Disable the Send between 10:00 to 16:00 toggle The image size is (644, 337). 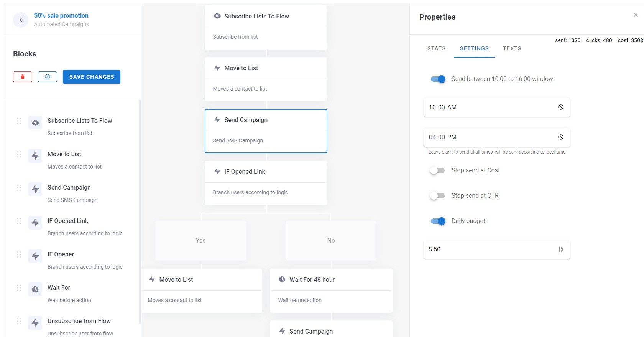pyautogui.click(x=438, y=79)
